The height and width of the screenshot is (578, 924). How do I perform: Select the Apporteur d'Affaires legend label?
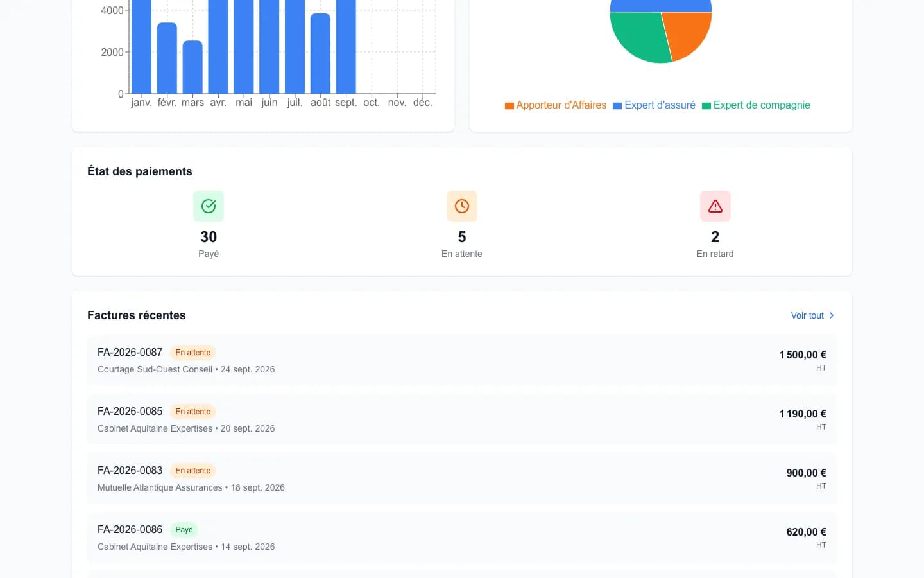click(x=561, y=105)
